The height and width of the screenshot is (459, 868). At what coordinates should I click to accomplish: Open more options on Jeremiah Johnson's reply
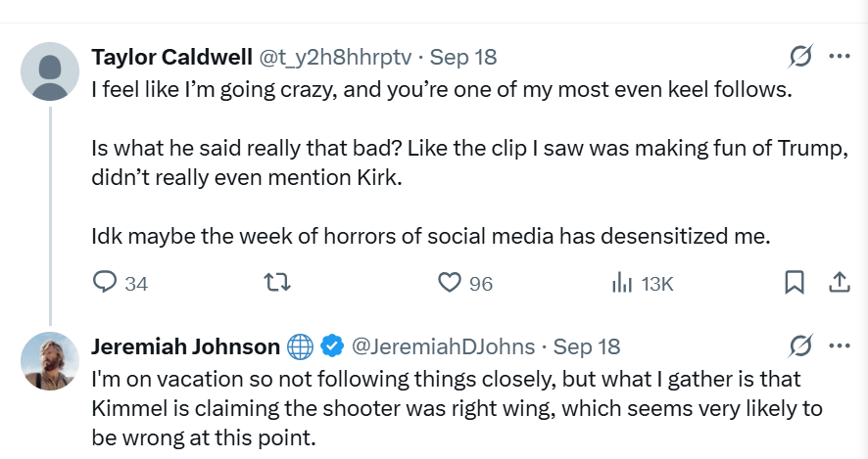coord(840,346)
